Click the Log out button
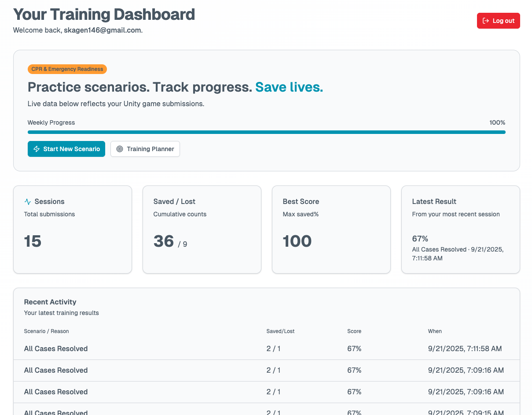Viewport: 532px width, 415px height. 498,21
